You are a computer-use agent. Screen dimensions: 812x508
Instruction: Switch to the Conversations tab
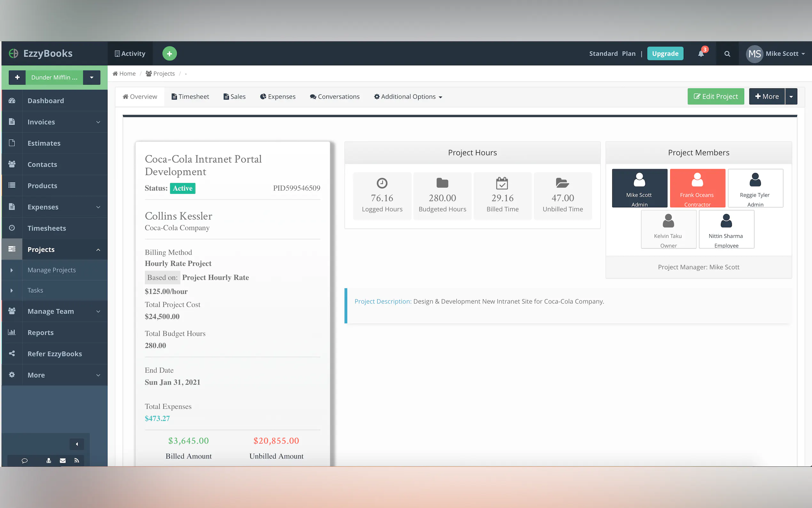pyautogui.click(x=335, y=97)
